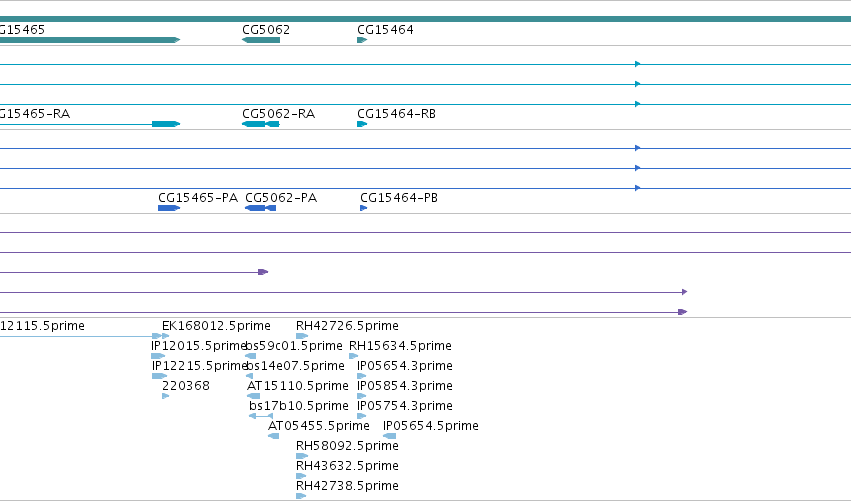Click the EST glyph under 220368
Viewport: 851px width, 501px height.
coord(166,396)
